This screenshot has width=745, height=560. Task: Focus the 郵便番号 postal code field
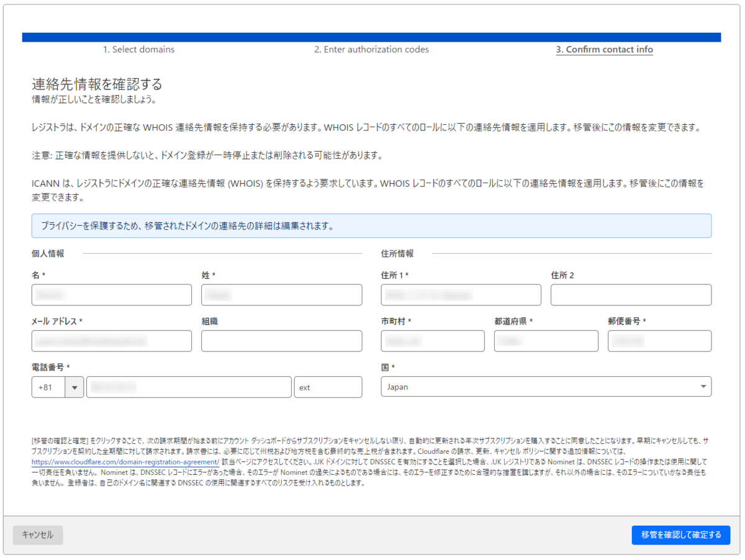coord(659,341)
